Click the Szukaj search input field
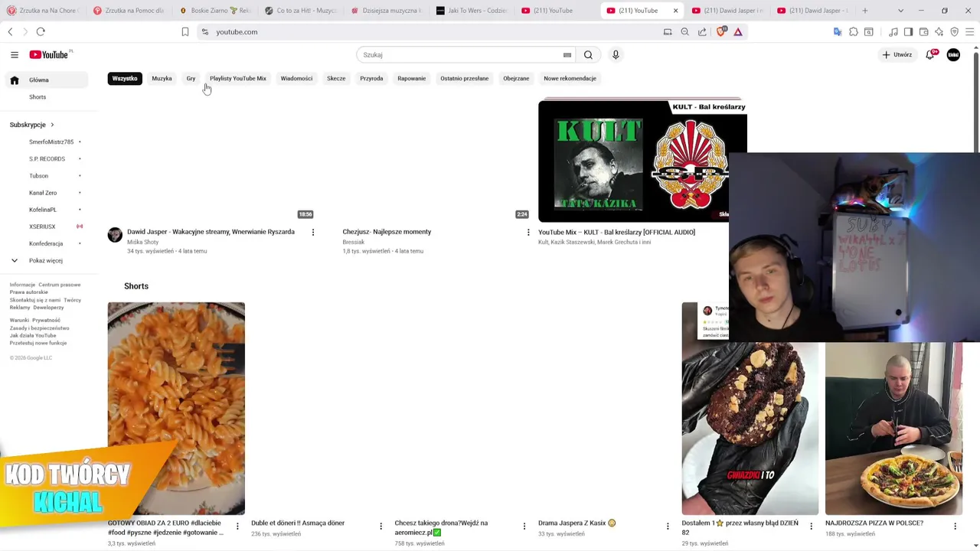980x551 pixels. coord(459,55)
